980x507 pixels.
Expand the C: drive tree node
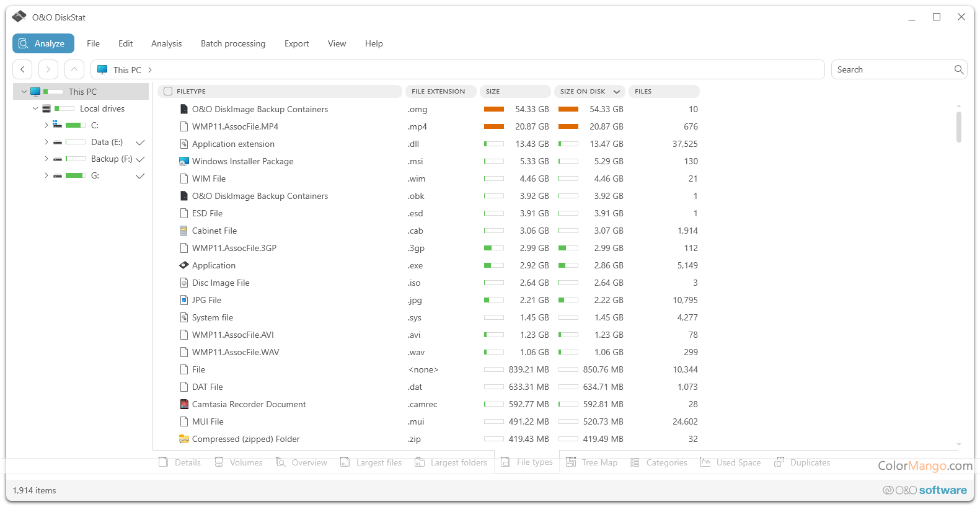[x=46, y=125]
